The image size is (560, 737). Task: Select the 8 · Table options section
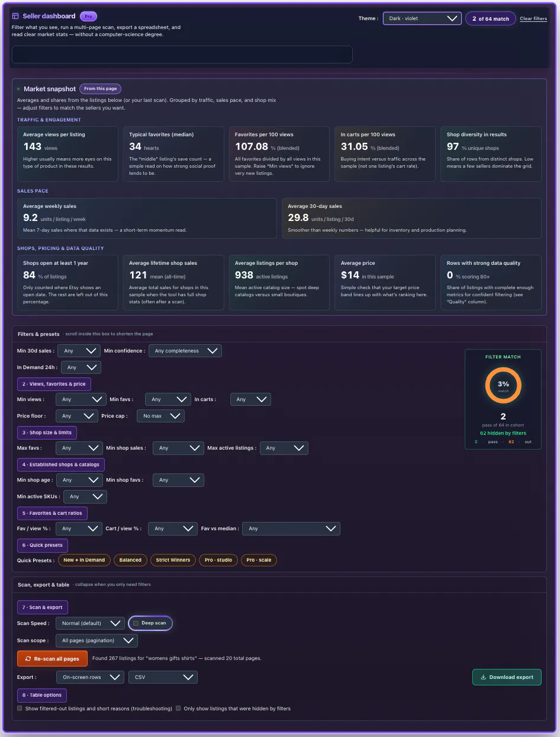pos(42,695)
